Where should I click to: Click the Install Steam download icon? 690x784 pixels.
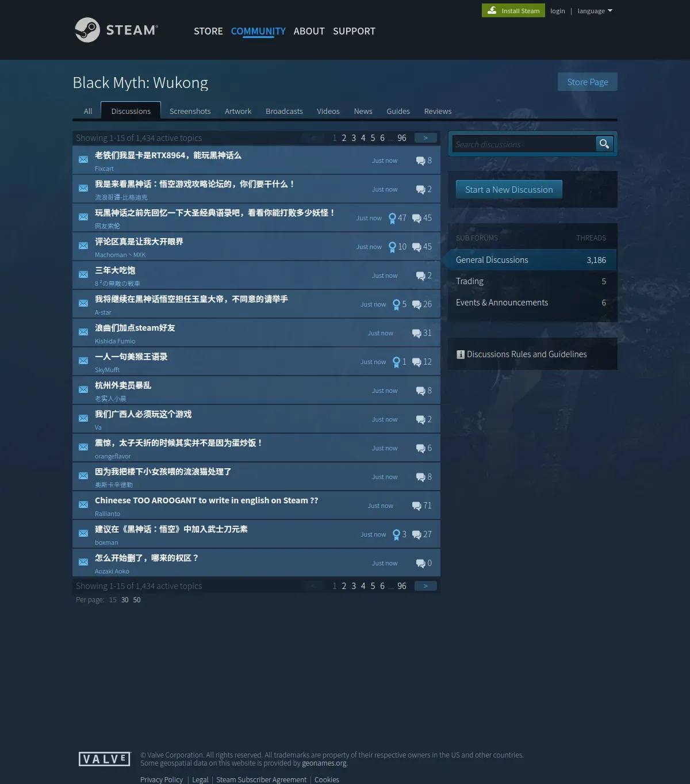pos(492,10)
